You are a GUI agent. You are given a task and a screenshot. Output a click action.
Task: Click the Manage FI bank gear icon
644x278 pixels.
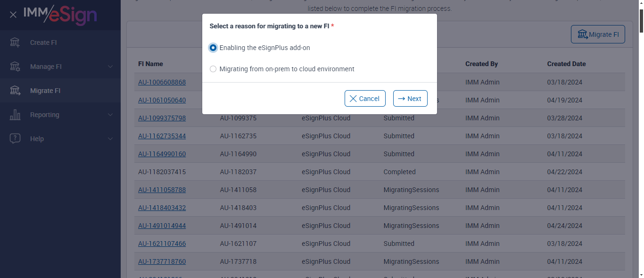15,67
